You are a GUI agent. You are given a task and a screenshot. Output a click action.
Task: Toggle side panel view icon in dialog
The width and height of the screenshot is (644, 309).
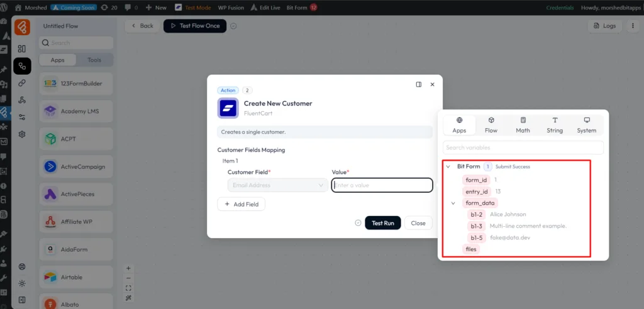pos(418,85)
